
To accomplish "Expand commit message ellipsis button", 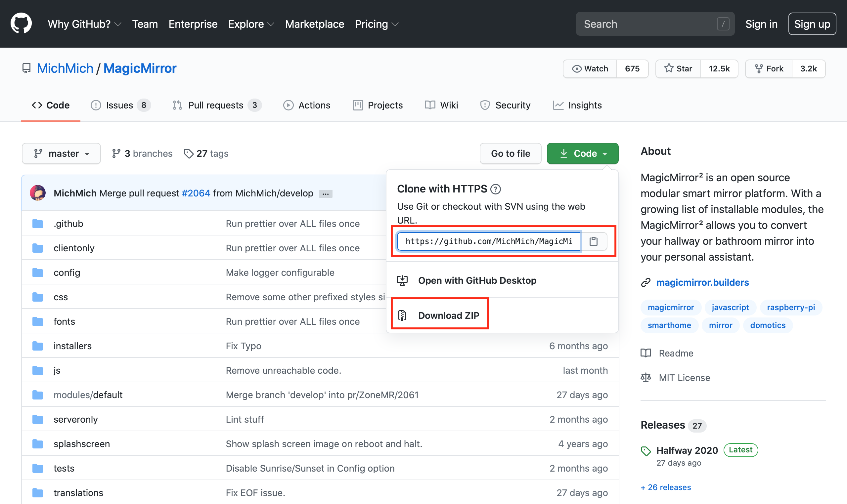I will [325, 193].
